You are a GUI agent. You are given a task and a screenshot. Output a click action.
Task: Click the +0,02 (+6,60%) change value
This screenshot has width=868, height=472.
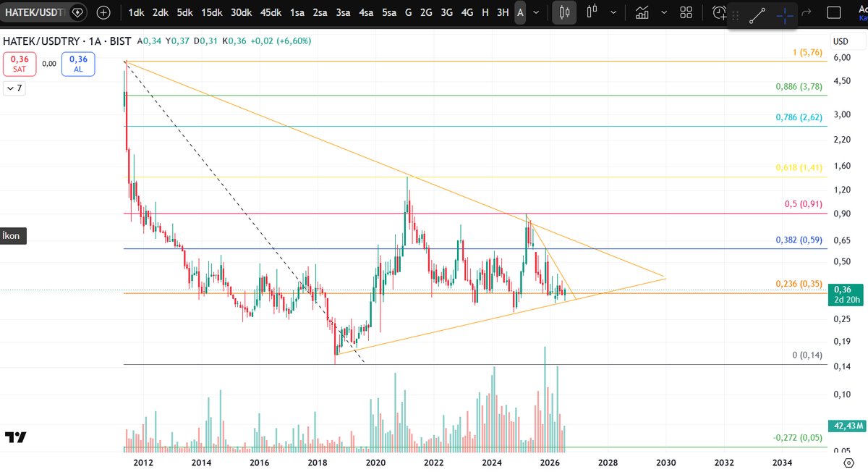pos(281,41)
